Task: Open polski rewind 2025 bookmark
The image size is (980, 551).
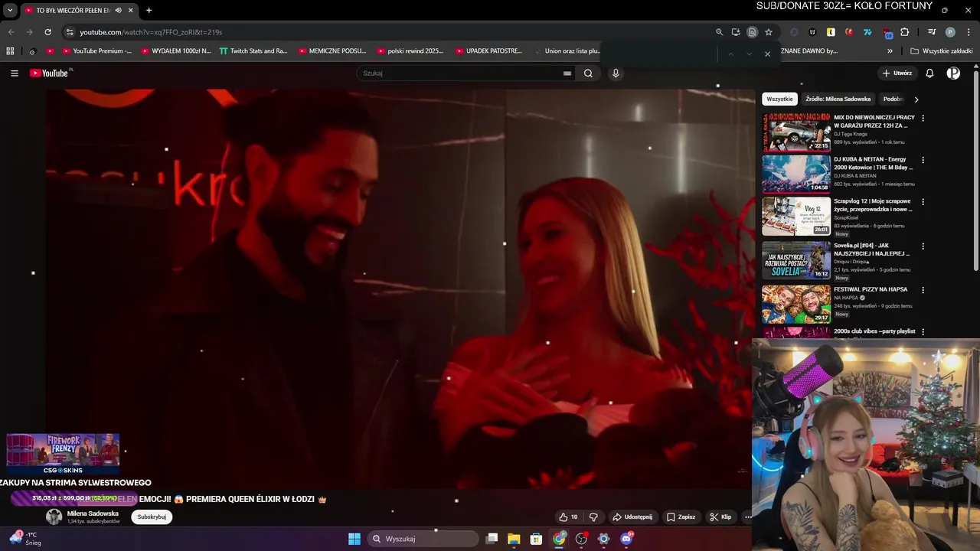Action: (410, 51)
